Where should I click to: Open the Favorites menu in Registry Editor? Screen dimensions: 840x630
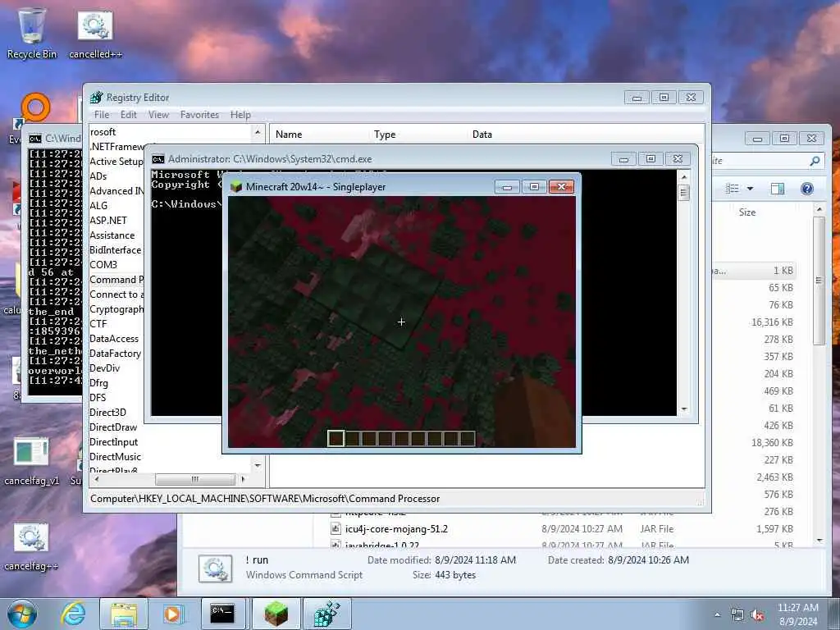click(200, 115)
